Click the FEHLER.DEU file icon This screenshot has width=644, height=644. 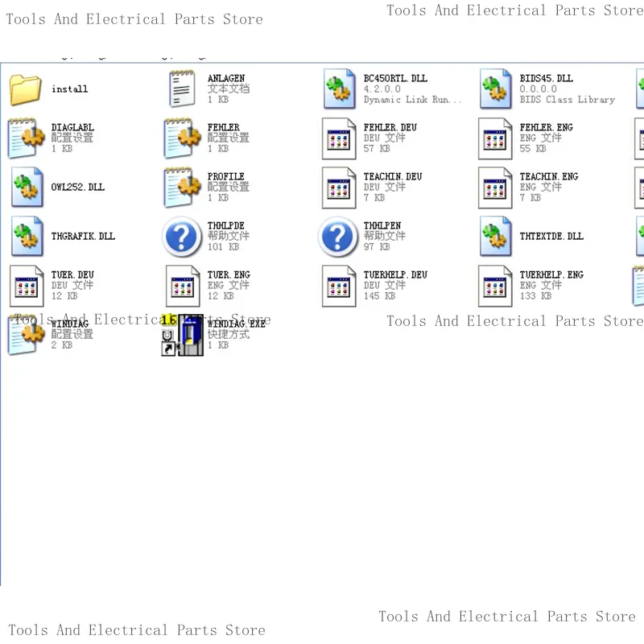pos(339,138)
